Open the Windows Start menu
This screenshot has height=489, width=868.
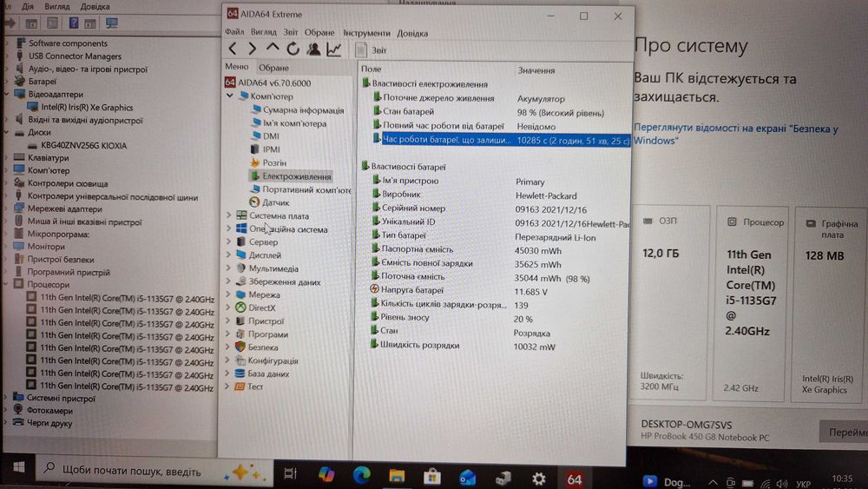pos(18,467)
